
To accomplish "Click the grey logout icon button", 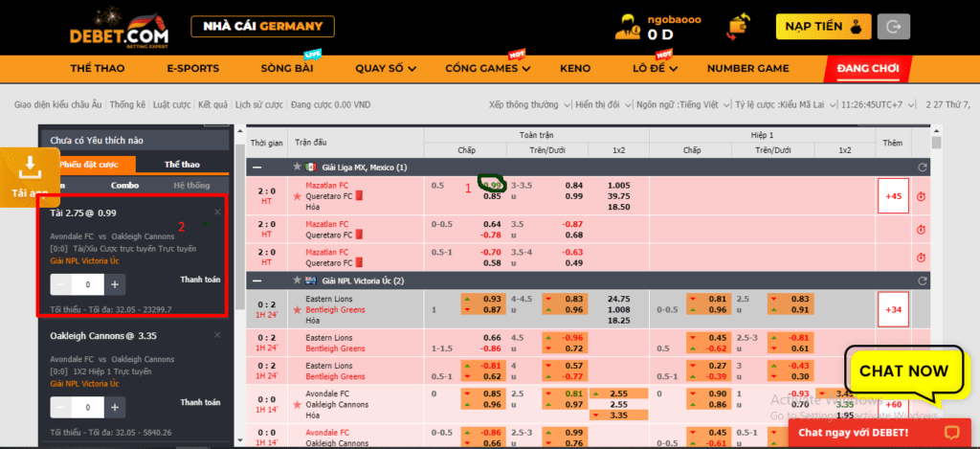I will point(894,27).
